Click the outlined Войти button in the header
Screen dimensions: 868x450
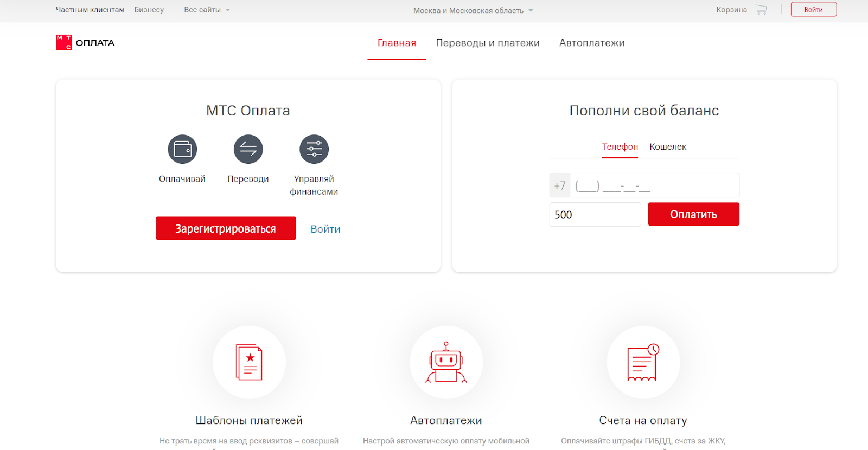813,10
